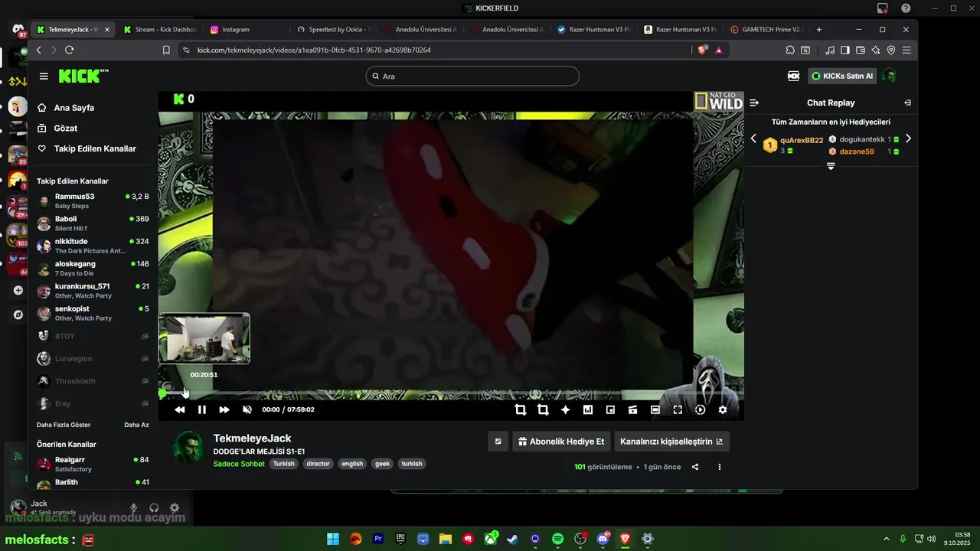Image resolution: width=980 pixels, height=551 pixels.
Task: Click the Kick icon left of KICKs Satın Al
Action: tap(794, 77)
